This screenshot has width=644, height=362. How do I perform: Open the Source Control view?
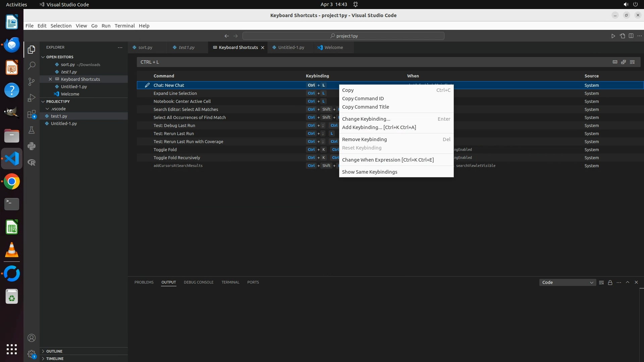(x=32, y=81)
